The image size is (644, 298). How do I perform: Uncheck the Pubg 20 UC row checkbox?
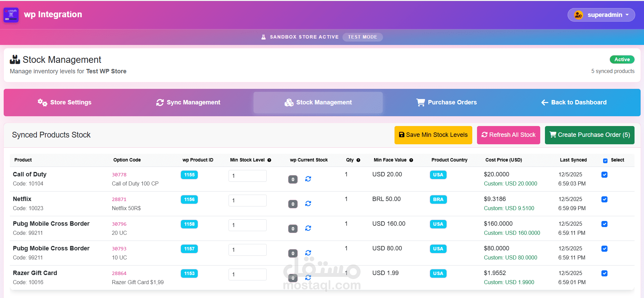pyautogui.click(x=604, y=224)
